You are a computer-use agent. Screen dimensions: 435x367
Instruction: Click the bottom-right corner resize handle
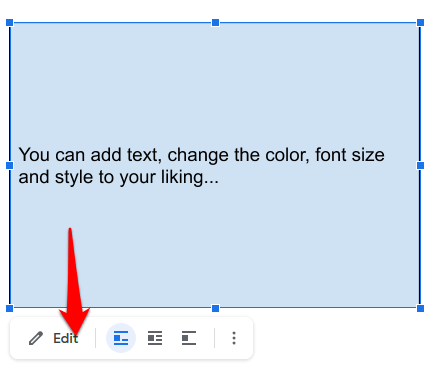(421, 308)
